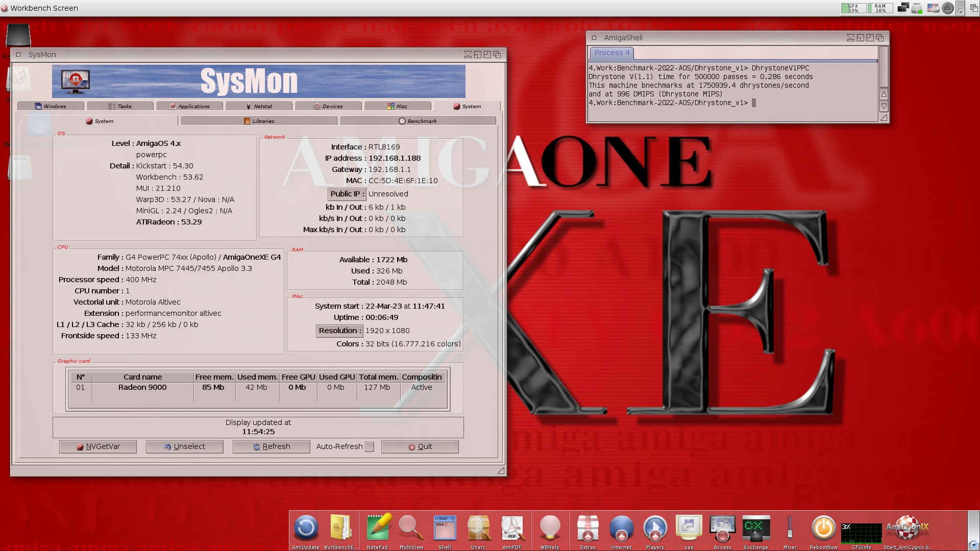Open the Applications tab
This screenshot has width=980, height=551.
[x=189, y=106]
